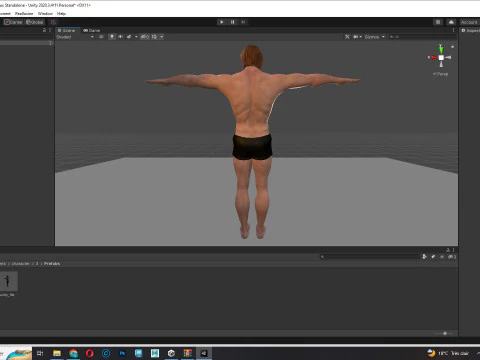This screenshot has width=480, height=360.
Task: Toggle the grid snapping icon
Action: point(53,22)
